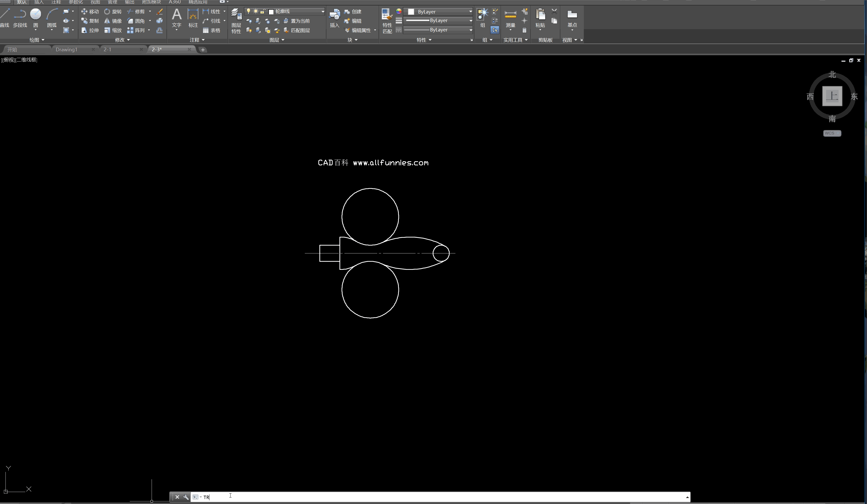Click the 插入 (Insert block) button
The image size is (867, 504).
point(335,18)
